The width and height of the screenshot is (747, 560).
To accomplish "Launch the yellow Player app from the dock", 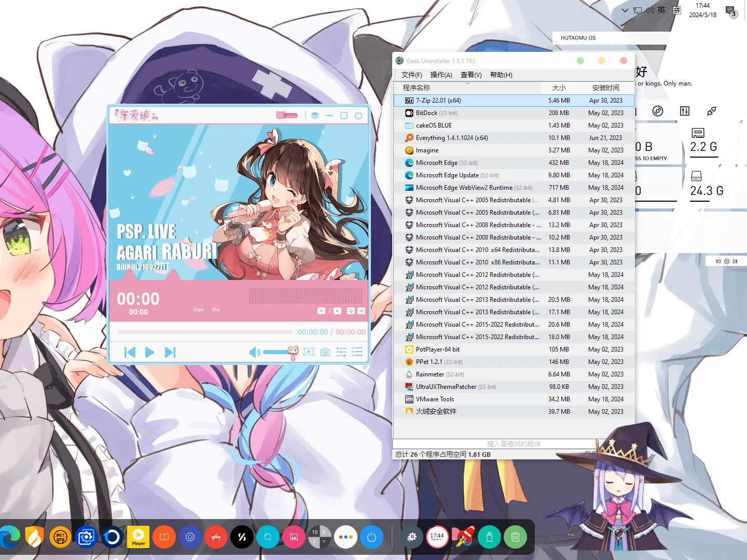I will 137,537.
